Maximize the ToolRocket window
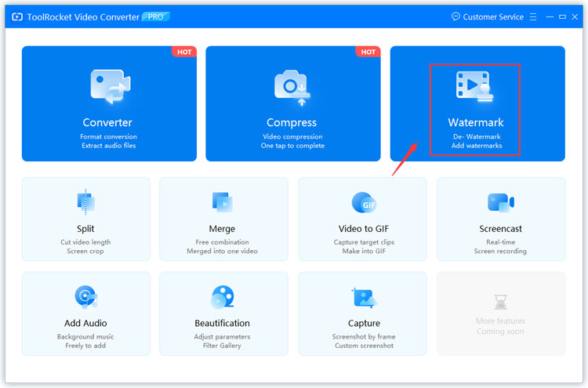 click(x=562, y=17)
